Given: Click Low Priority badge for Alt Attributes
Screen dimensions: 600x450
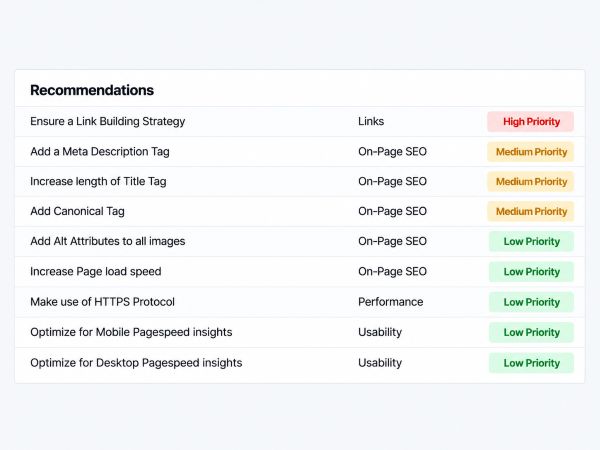Looking at the screenshot, I should (x=531, y=241).
